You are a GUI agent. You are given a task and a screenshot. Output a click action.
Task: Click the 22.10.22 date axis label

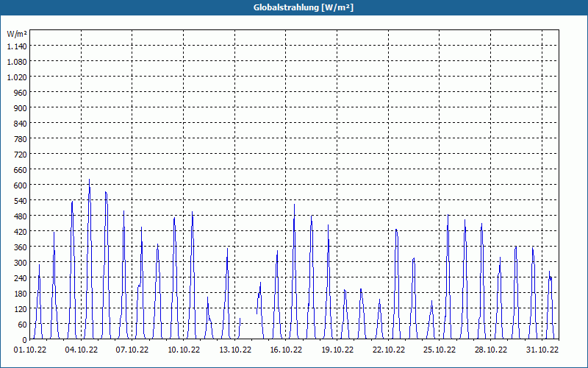pos(389,350)
